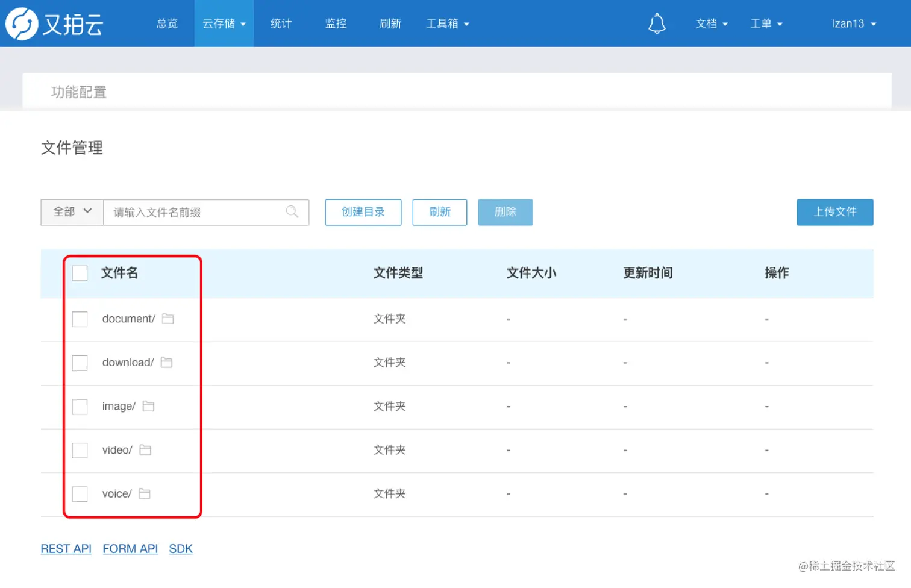
Task: Click the 文件类型 column header
Action: point(398,273)
